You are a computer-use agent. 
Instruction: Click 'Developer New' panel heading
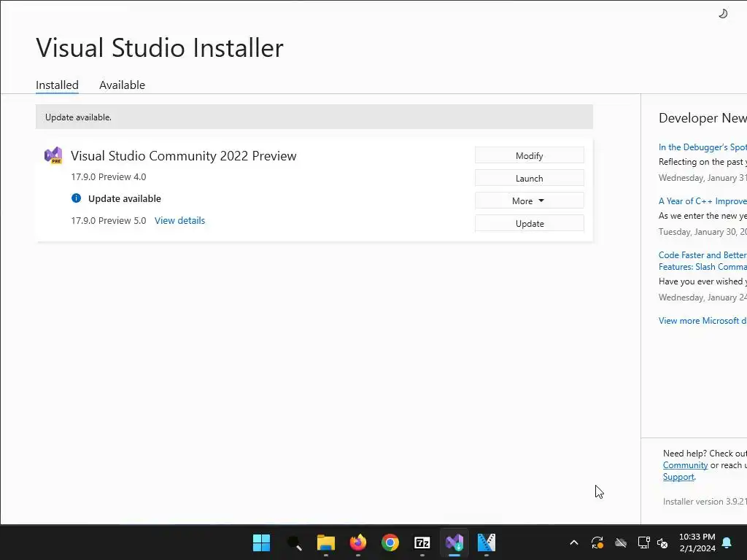[x=703, y=117]
